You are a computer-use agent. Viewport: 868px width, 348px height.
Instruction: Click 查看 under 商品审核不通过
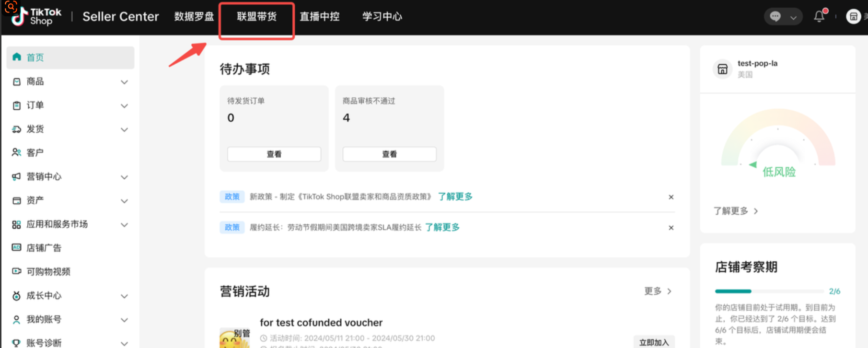click(389, 154)
